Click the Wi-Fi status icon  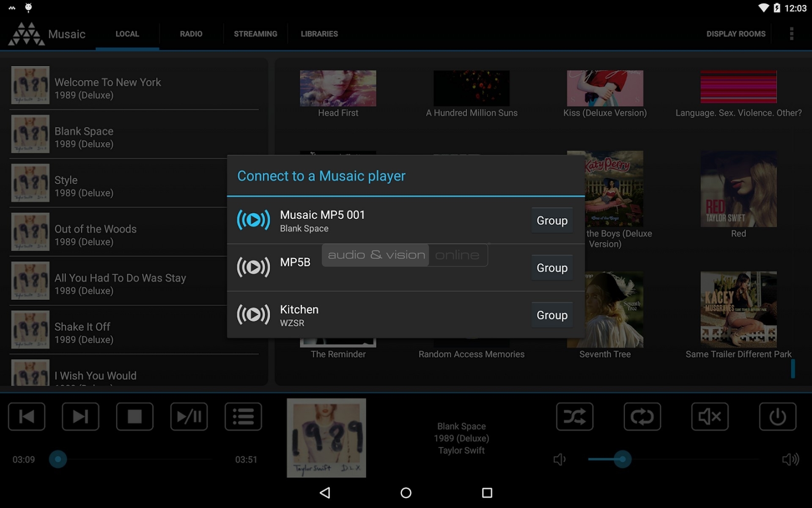pos(763,8)
